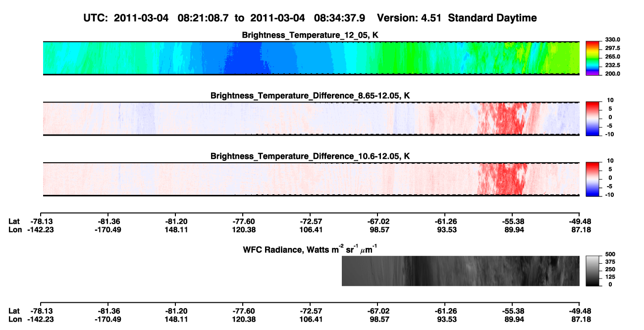644x330 pixels.
Task: Click the lower axis Lat row label
Action: tap(15, 311)
